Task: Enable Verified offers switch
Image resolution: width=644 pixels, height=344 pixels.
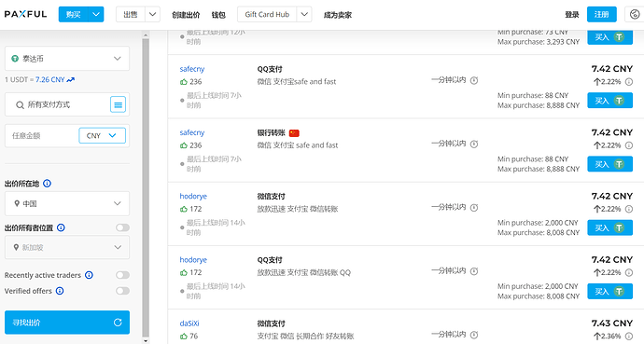Action: (x=122, y=291)
